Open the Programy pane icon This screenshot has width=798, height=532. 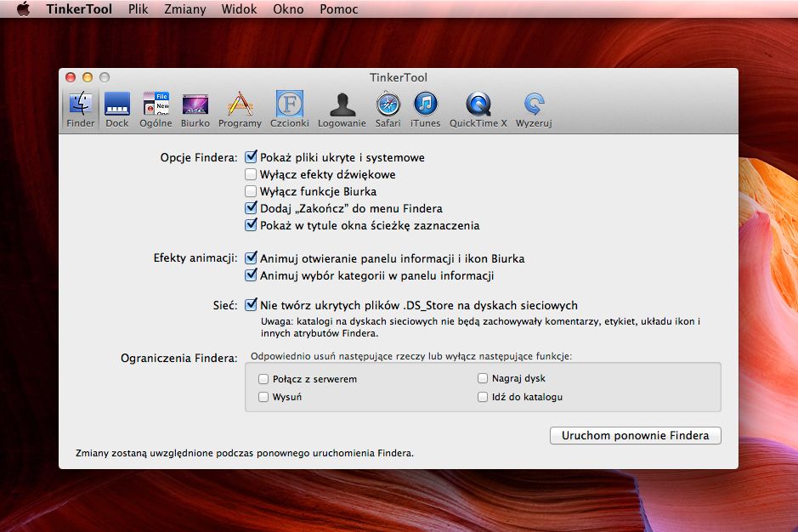[240, 109]
